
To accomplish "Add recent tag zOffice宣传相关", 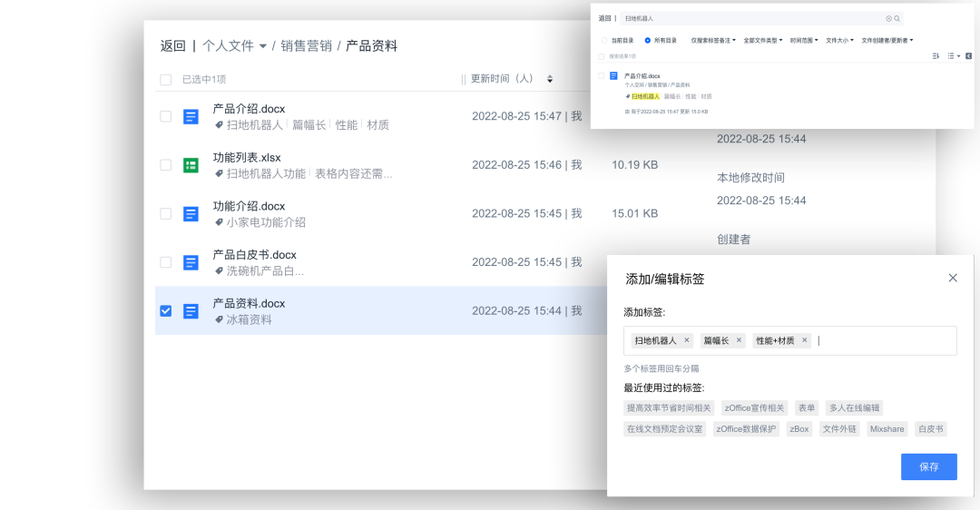I will (754, 408).
